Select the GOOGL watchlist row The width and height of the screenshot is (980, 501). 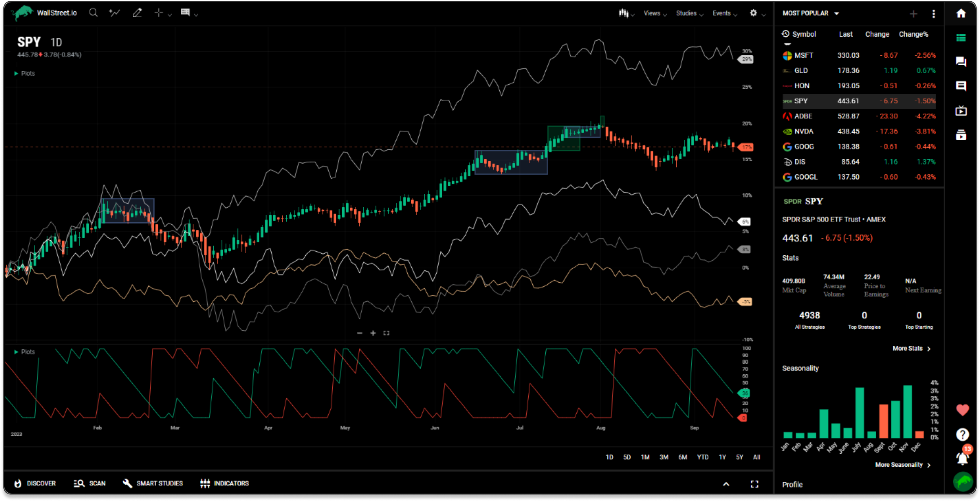pos(859,177)
